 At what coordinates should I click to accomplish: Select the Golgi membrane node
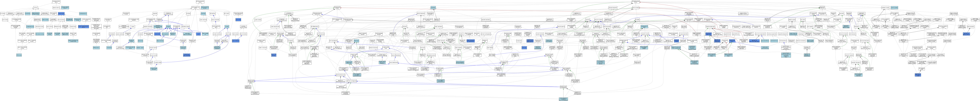(160, 41)
